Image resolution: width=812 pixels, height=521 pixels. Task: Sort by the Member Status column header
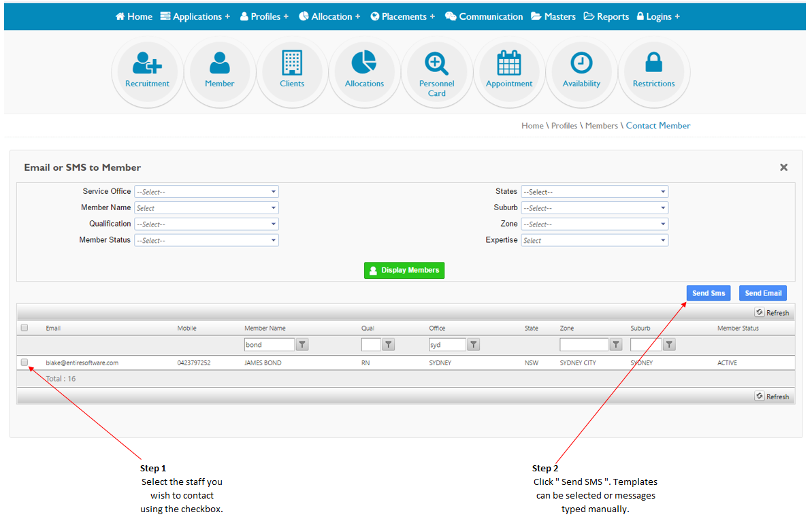(738, 328)
